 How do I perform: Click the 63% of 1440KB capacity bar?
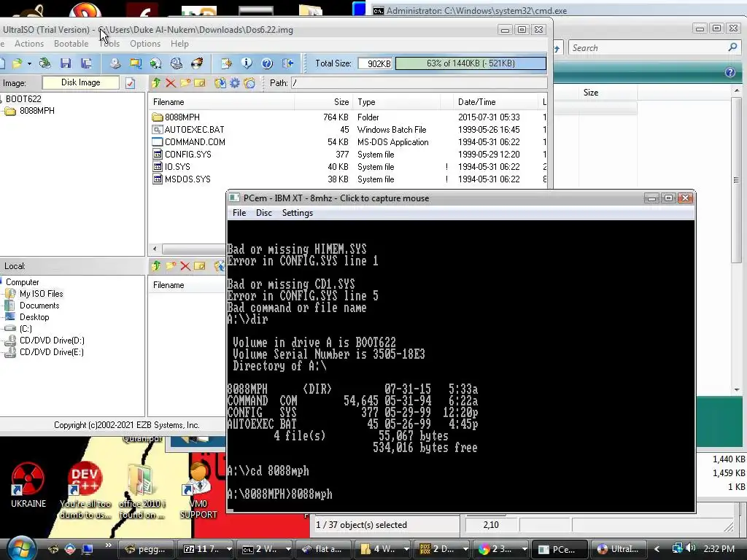471,64
